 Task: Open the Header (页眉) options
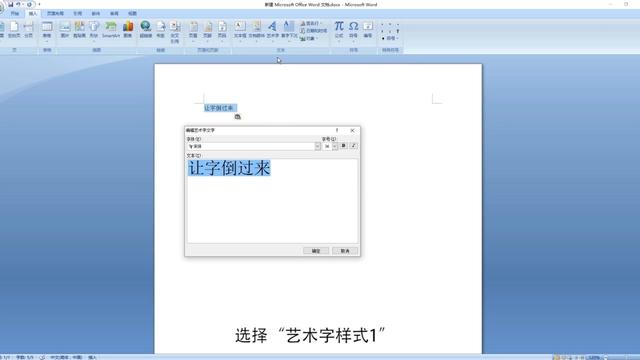click(x=193, y=31)
